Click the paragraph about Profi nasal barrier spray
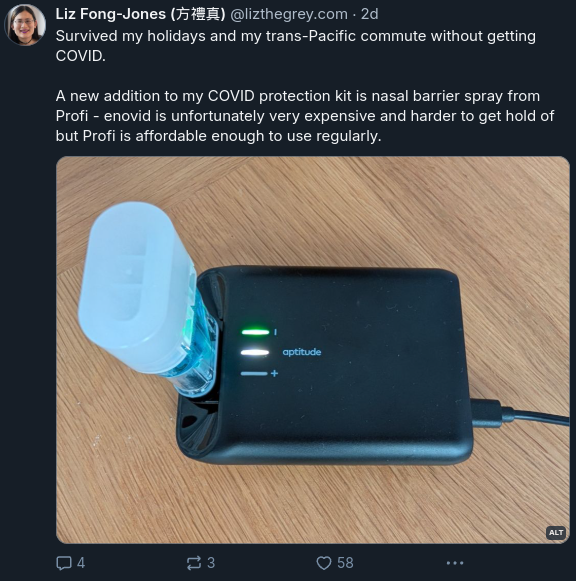This screenshot has height=581, width=576. (x=305, y=116)
